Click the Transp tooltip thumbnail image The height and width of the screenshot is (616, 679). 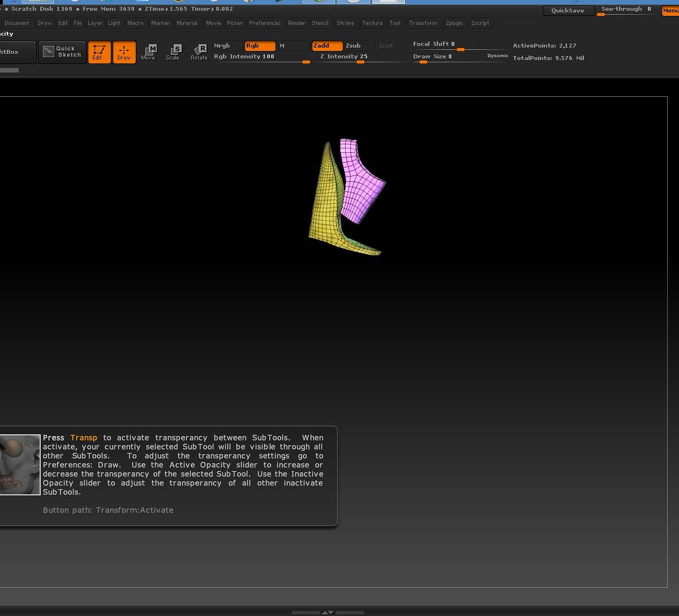click(x=20, y=465)
